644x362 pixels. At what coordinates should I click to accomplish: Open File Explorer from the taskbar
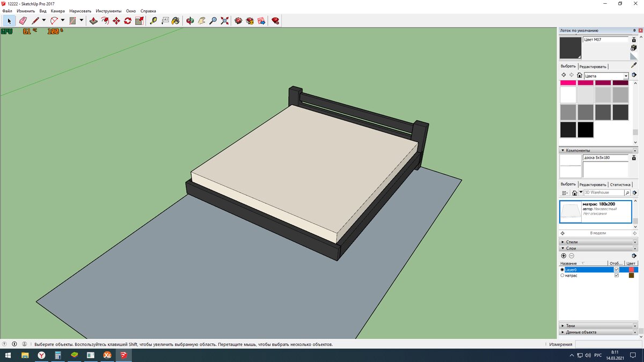25,355
